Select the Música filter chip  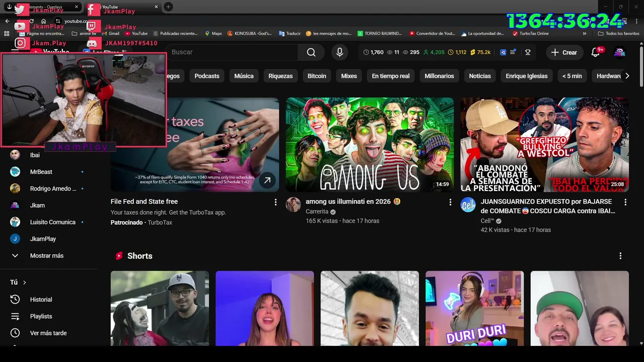[244, 76]
